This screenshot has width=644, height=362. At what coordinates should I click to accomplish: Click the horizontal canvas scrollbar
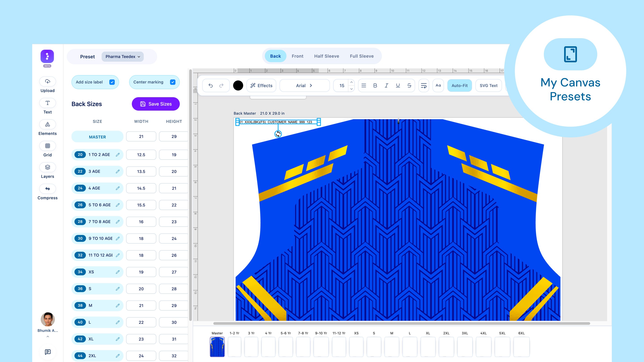402,323
